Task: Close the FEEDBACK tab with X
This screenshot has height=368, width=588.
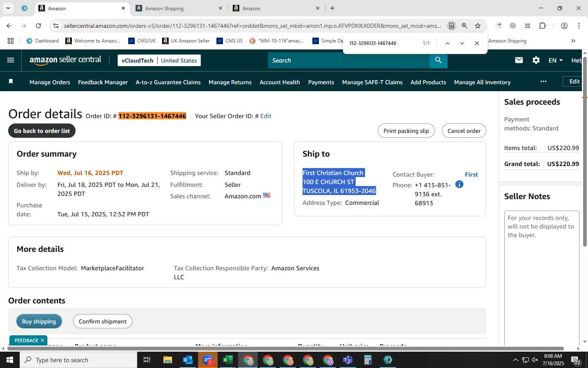Action: (x=42, y=340)
